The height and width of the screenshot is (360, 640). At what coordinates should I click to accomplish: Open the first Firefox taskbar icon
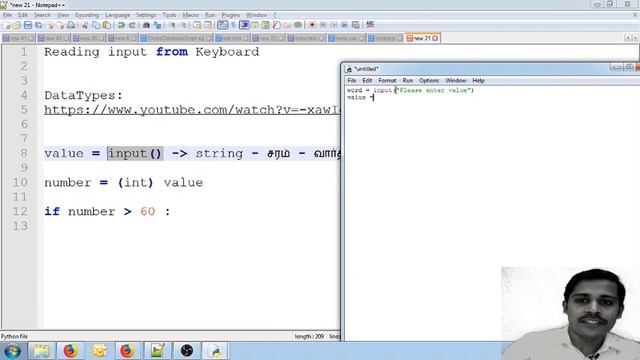pos(70,351)
